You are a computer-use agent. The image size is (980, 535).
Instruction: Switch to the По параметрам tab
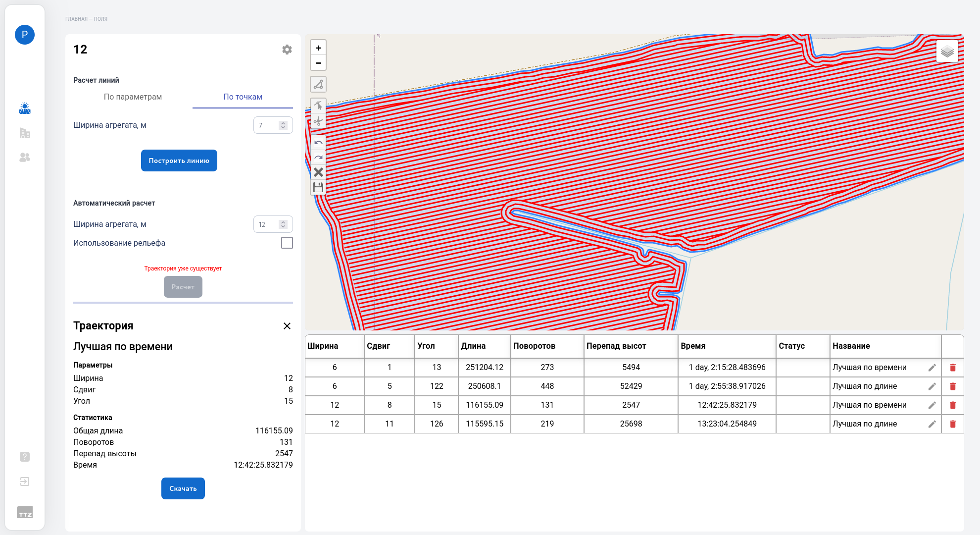click(133, 97)
